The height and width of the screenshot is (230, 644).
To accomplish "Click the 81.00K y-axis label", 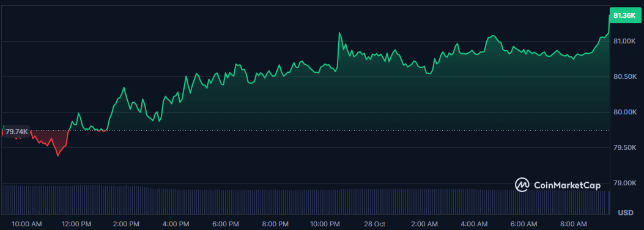I will point(625,42).
